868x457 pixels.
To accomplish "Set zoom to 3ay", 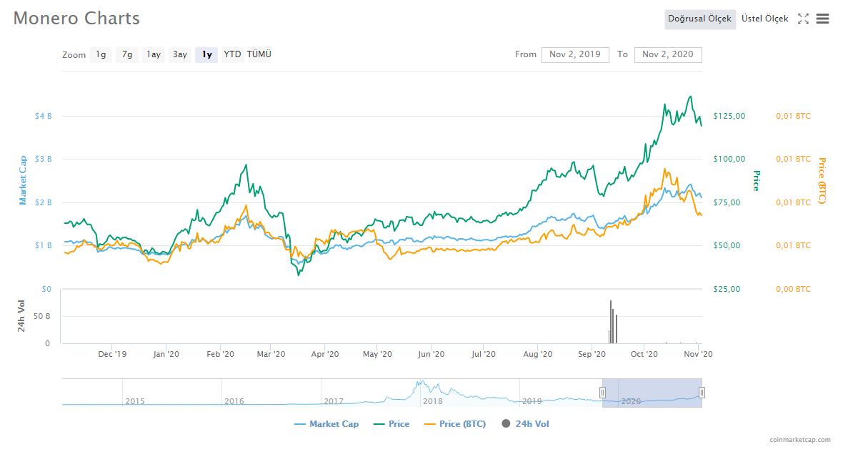I will tap(180, 54).
